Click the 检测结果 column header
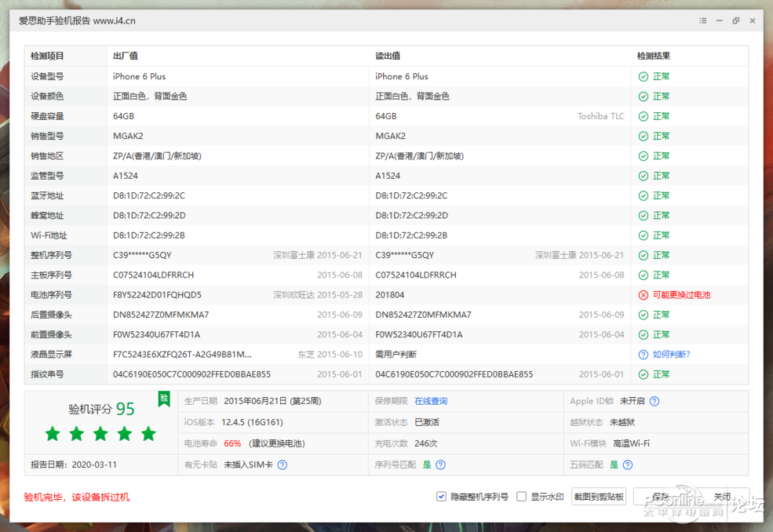This screenshot has width=773, height=532. 653,56
